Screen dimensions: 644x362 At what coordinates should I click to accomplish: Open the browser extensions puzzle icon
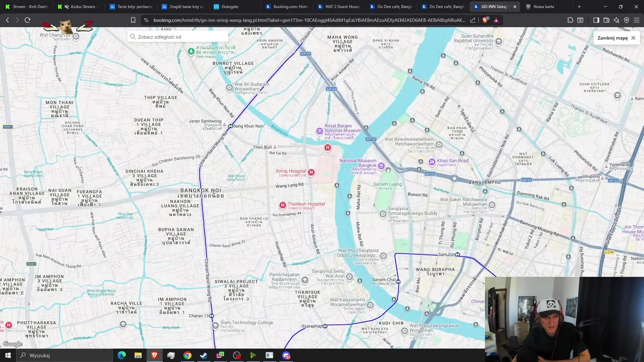[570, 20]
